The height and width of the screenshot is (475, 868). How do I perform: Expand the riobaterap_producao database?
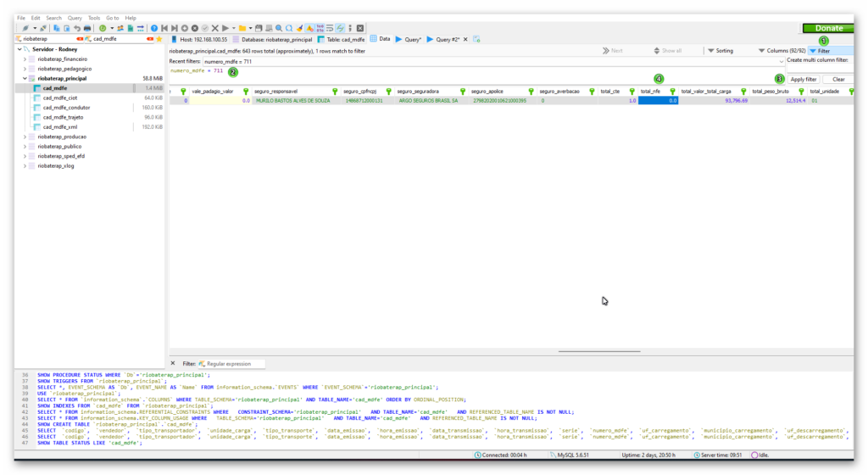coord(25,137)
